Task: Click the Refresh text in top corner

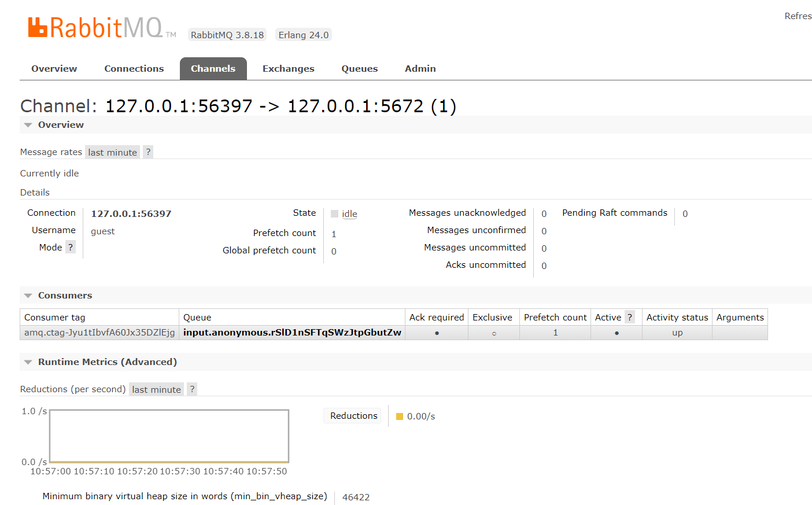Action: pos(798,16)
